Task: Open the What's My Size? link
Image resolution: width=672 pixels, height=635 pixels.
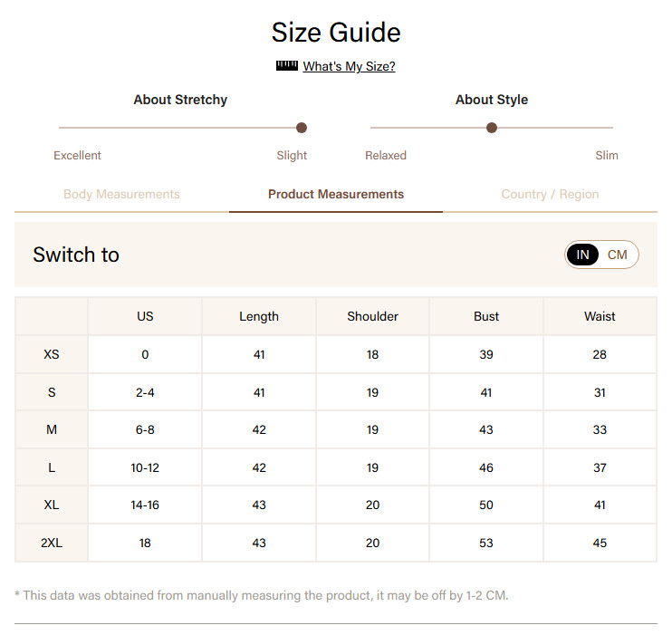Action: [x=349, y=66]
